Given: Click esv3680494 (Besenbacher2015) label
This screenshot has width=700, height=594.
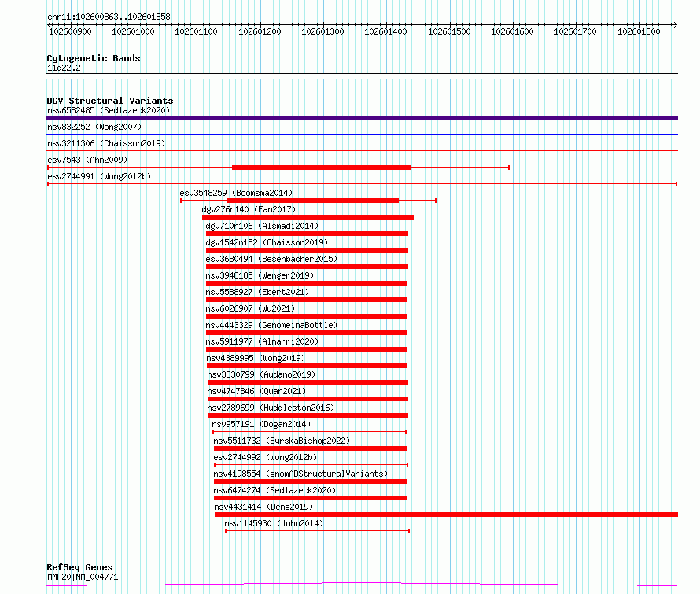Looking at the screenshot, I should 271,259.
